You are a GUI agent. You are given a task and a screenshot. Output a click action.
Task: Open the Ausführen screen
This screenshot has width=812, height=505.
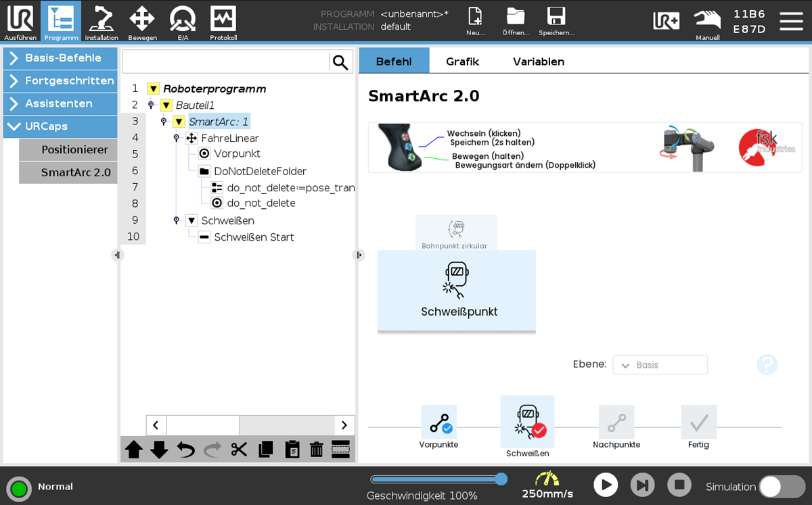pos(20,21)
